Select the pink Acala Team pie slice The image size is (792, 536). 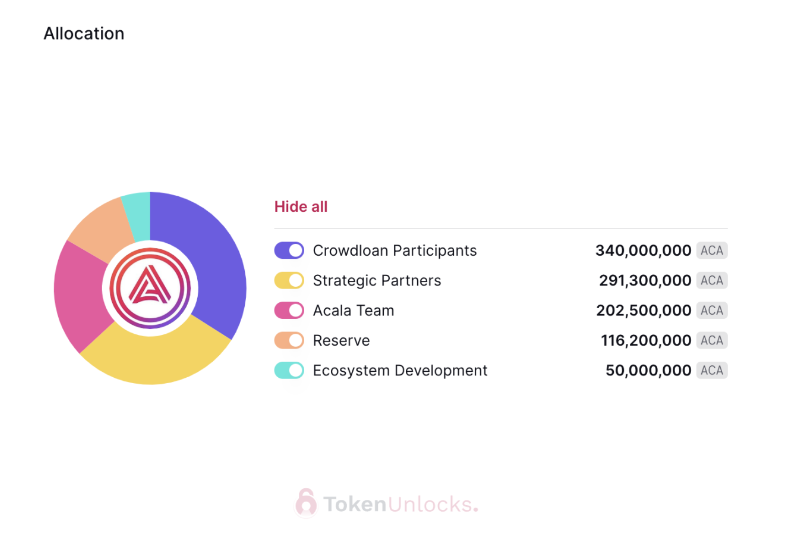(80, 296)
